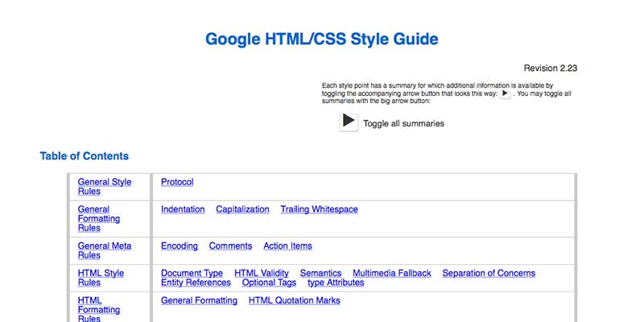Open the Multimedia Fallback link
644x322 pixels.
tap(392, 273)
